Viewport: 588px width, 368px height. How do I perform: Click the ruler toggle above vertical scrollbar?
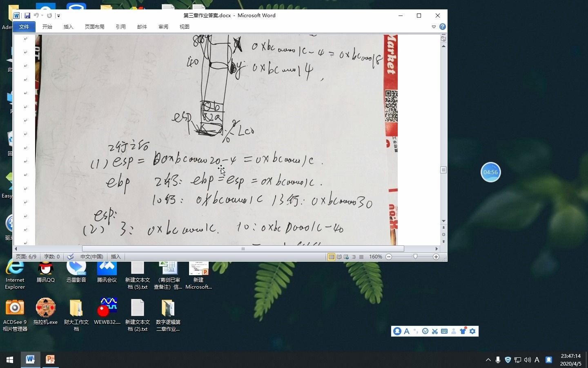pos(443,39)
